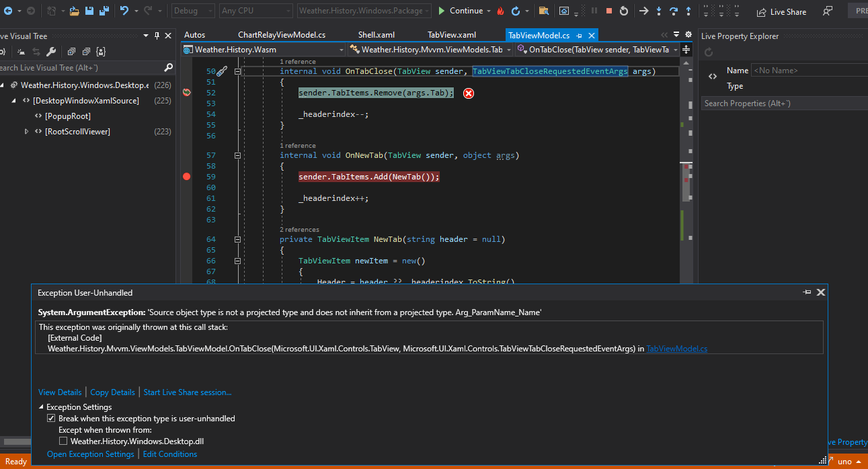The height and width of the screenshot is (469, 868).
Task: Open the TabViewModel.cs link in the exception dialog
Action: point(676,348)
